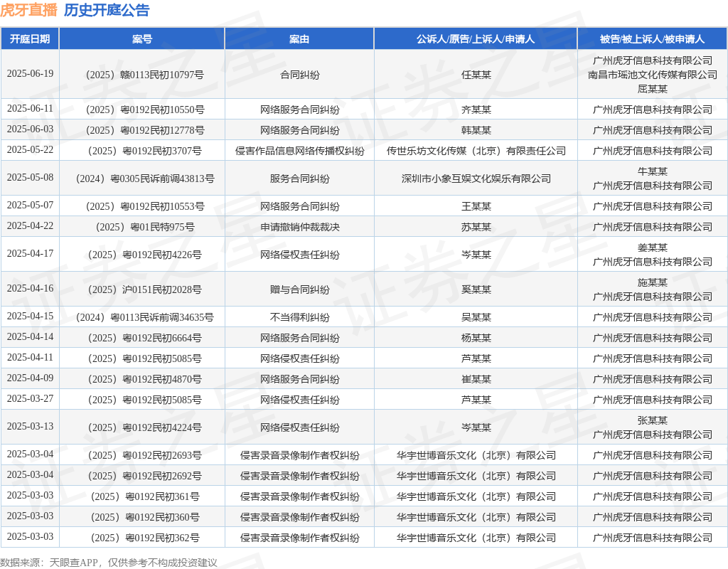Select plaintiff 吴某某
The height and width of the screenshot is (569, 728).
(476, 317)
